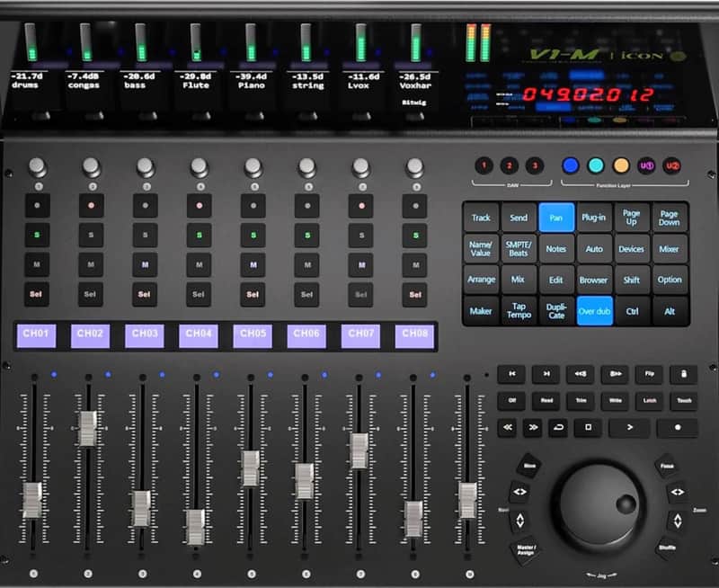This screenshot has height=588, width=719.
Task: Select DAW button 1
Action: coord(484,165)
